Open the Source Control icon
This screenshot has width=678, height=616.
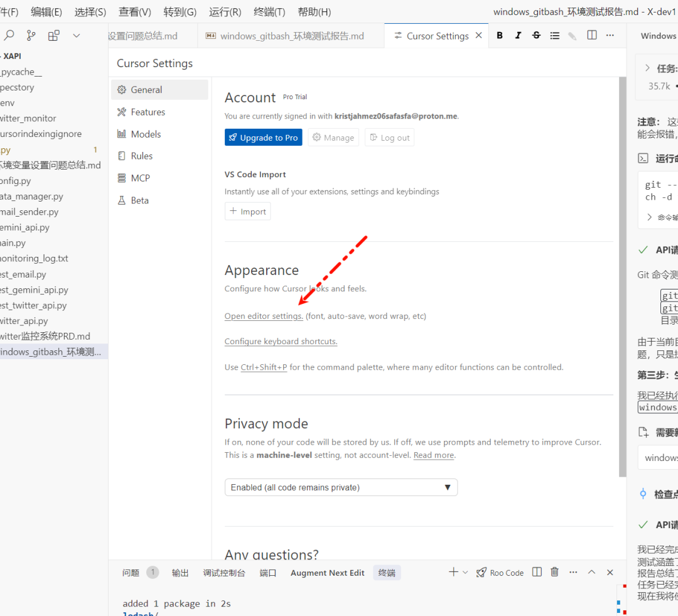coord(31,35)
